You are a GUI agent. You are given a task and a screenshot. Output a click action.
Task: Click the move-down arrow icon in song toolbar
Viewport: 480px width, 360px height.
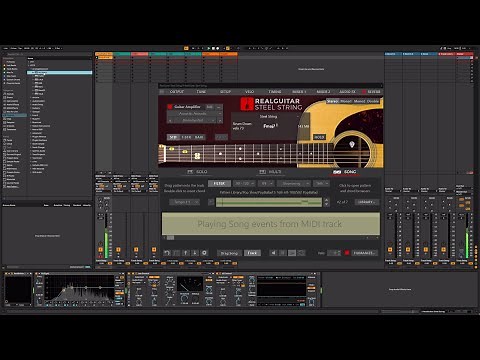pos(195,253)
